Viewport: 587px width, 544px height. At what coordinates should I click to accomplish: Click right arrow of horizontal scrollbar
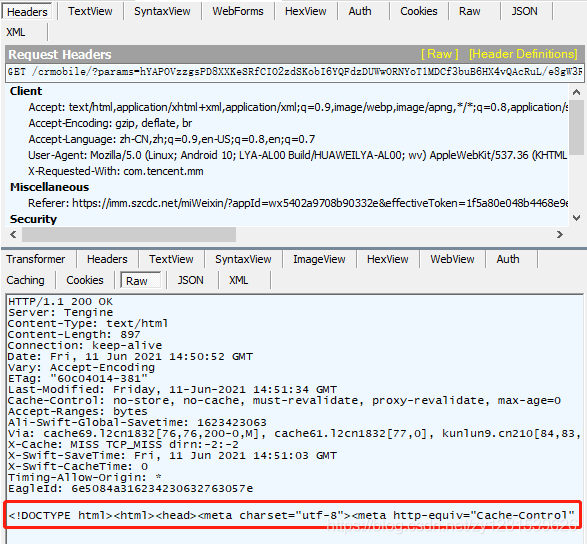click(x=560, y=234)
